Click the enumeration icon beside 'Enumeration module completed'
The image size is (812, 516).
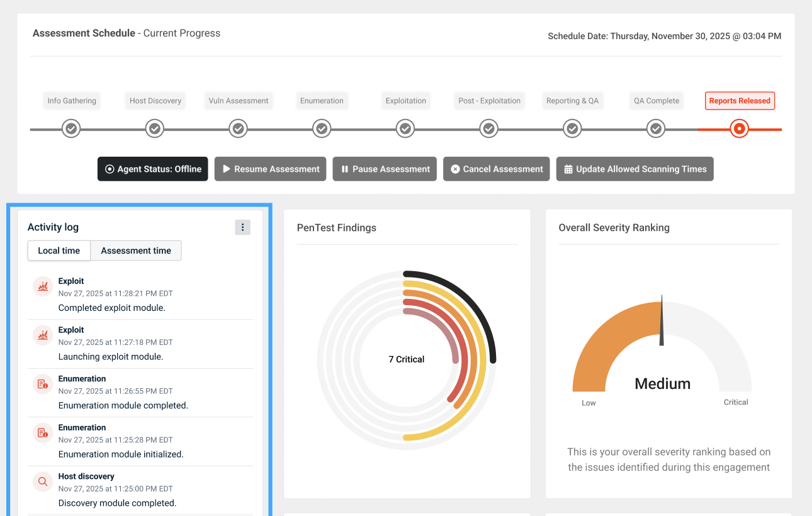[43, 384]
